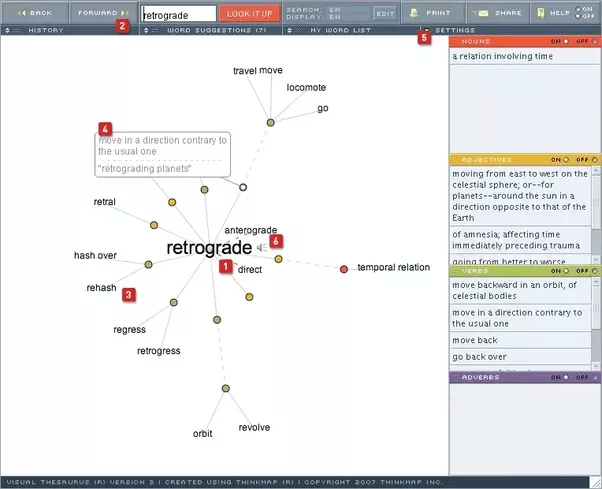
Task: Click the yellow adjective node near retral
Action: click(154, 225)
